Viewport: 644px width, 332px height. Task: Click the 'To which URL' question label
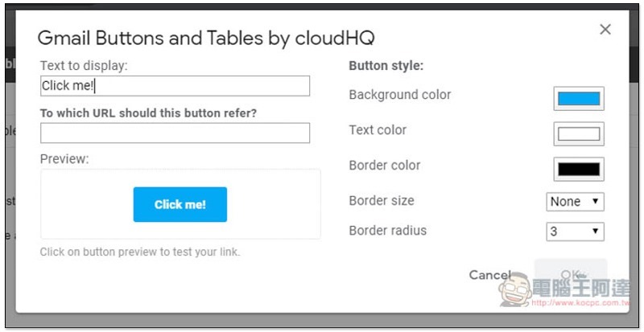149,113
